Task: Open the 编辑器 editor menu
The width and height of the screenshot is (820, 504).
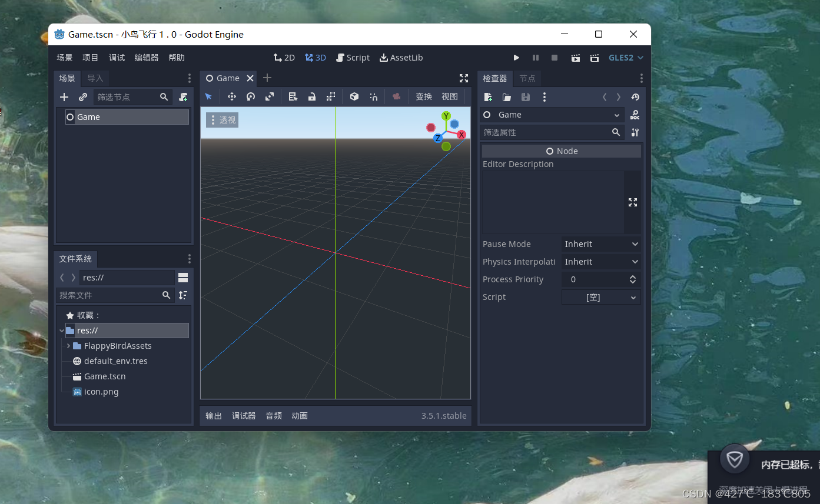Action: (x=147, y=58)
